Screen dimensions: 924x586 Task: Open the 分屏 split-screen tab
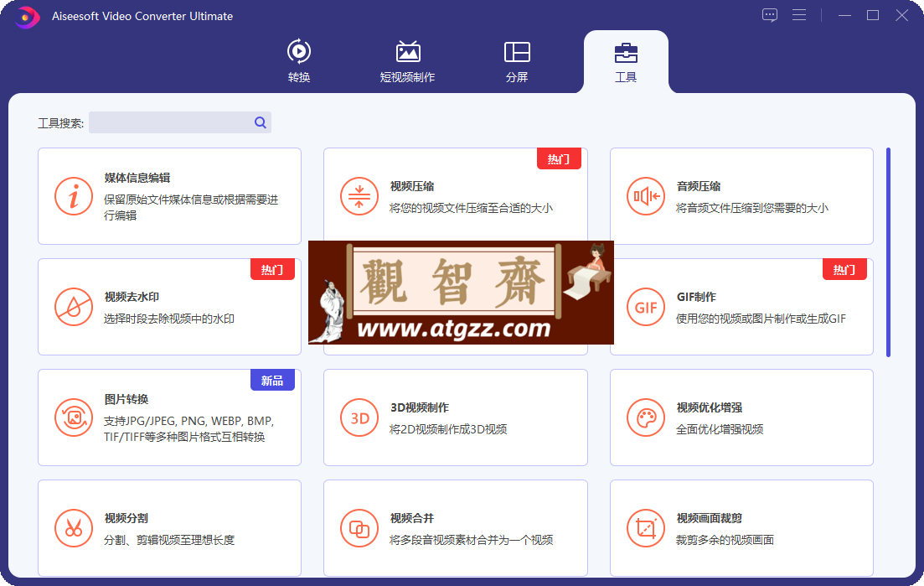pos(517,61)
